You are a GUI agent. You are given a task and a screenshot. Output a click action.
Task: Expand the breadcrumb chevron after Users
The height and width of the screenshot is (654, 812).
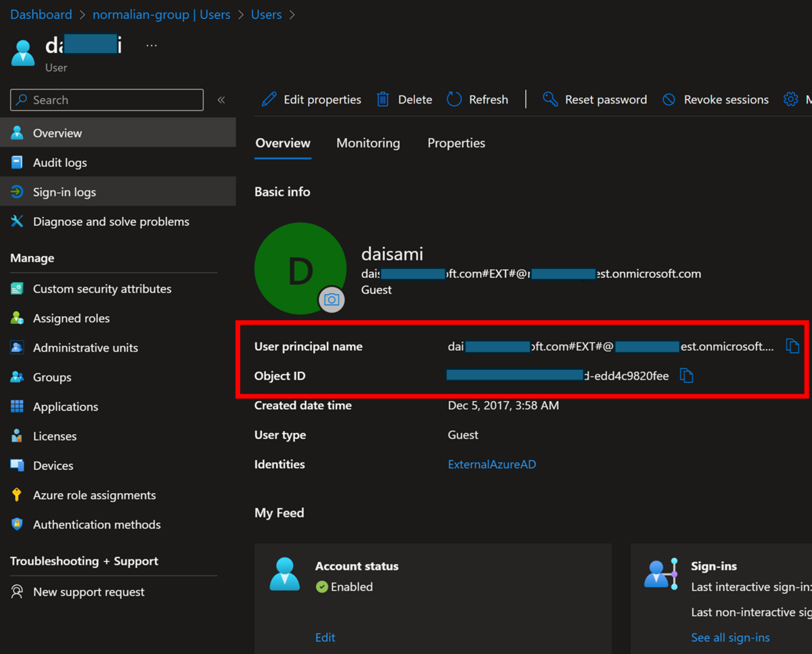coord(292,14)
